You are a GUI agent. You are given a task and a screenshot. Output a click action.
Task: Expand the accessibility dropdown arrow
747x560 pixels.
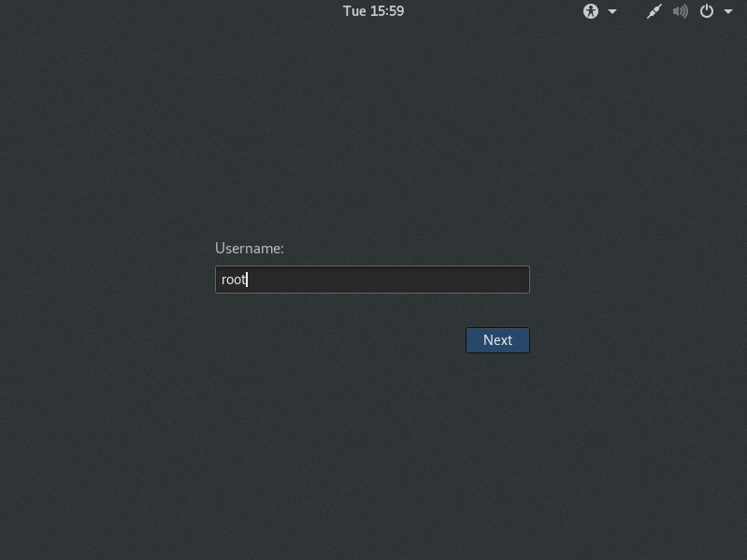click(x=612, y=11)
